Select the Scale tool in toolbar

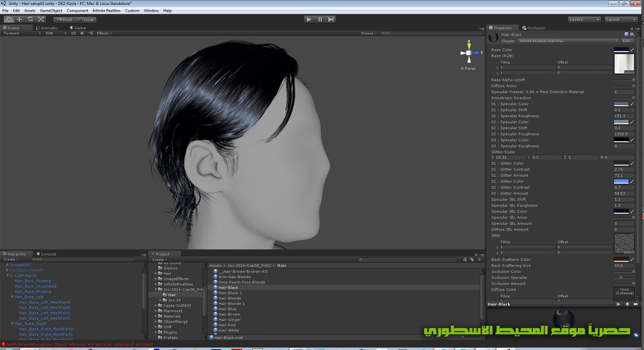pyautogui.click(x=41, y=19)
